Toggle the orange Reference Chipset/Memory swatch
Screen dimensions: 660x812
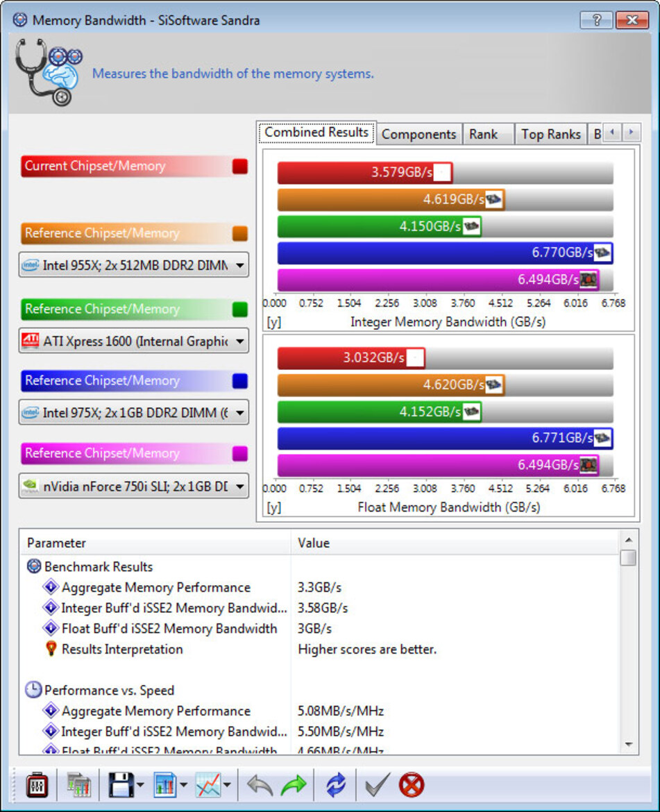(239, 234)
